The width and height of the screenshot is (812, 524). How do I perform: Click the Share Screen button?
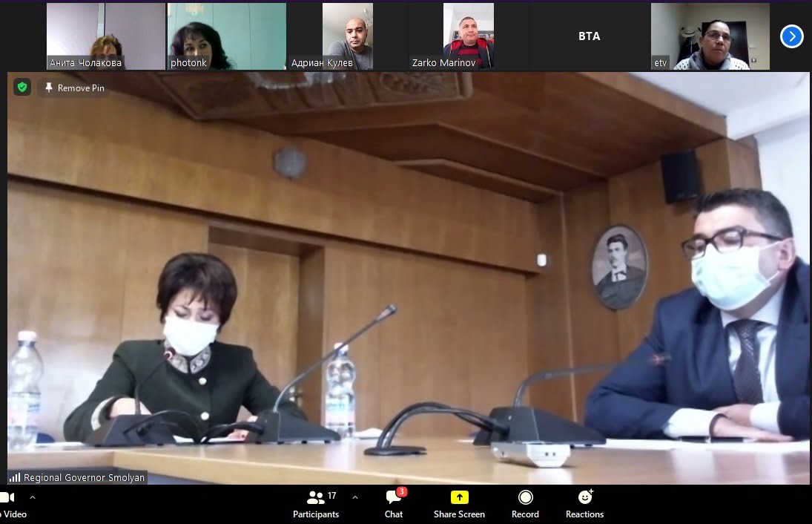[x=459, y=504]
